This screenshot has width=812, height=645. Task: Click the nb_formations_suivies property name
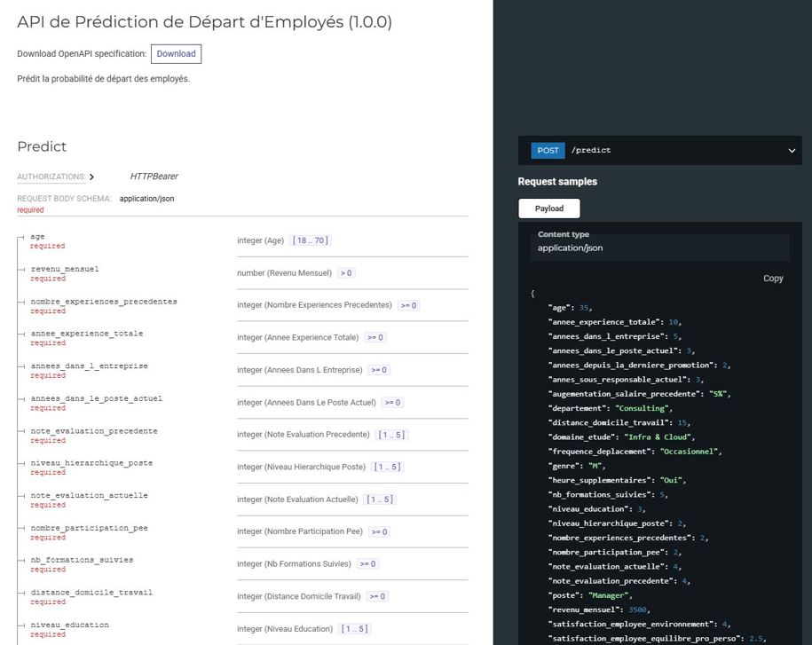point(82,560)
